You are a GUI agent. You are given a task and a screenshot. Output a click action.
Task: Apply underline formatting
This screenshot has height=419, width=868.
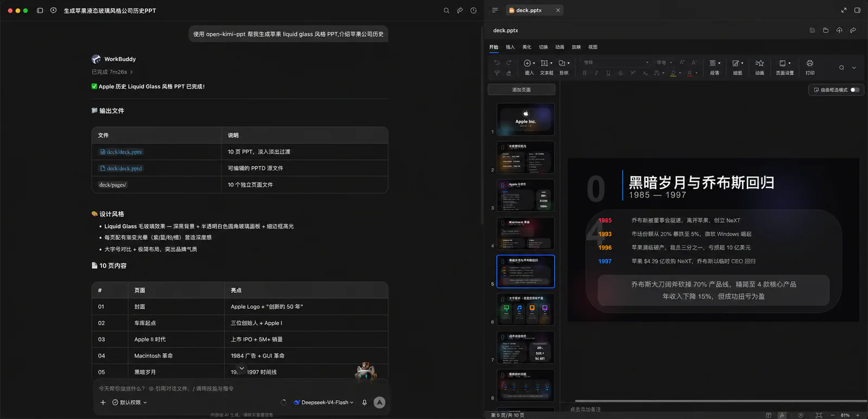[x=608, y=73]
